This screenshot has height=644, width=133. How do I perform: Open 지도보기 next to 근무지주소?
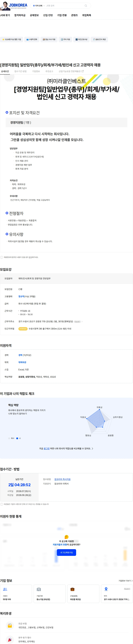tap(77, 321)
